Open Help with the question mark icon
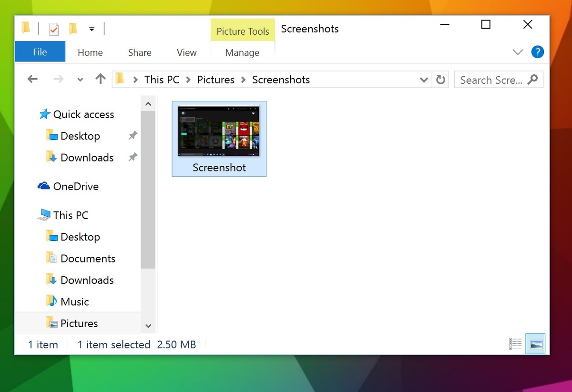The height and width of the screenshot is (392, 572). (x=537, y=52)
